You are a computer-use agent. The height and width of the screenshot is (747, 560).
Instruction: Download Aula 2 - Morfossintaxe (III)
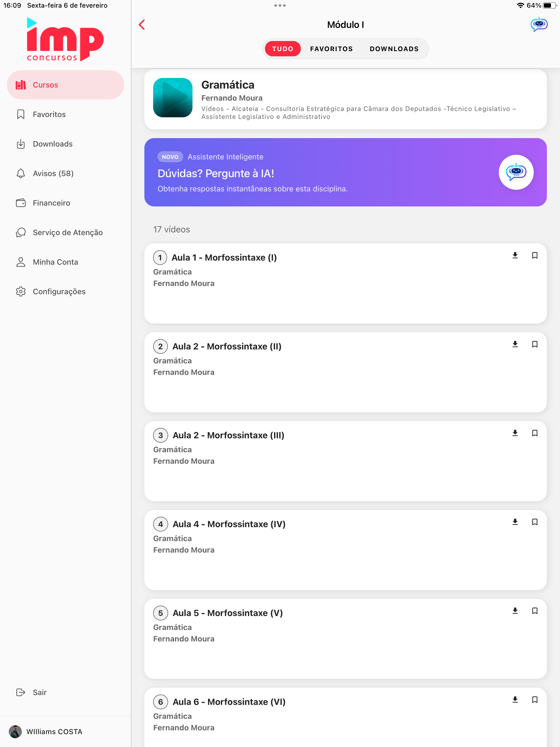pyautogui.click(x=515, y=433)
